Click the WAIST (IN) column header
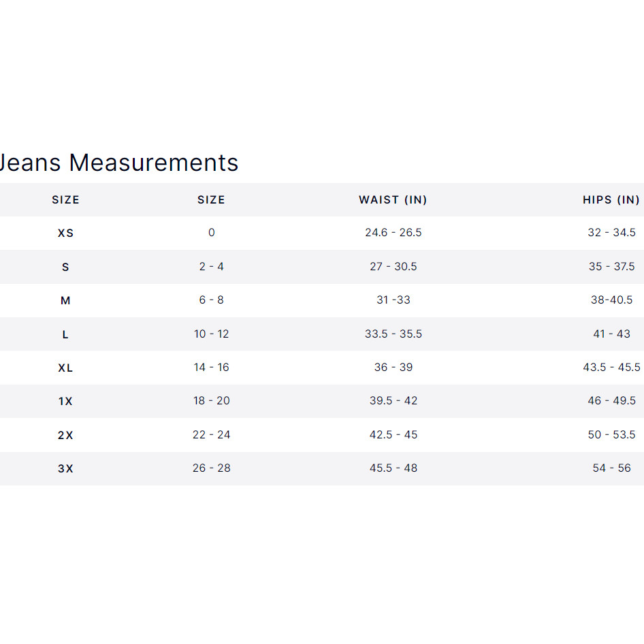Image resolution: width=644 pixels, height=644 pixels. click(x=393, y=200)
